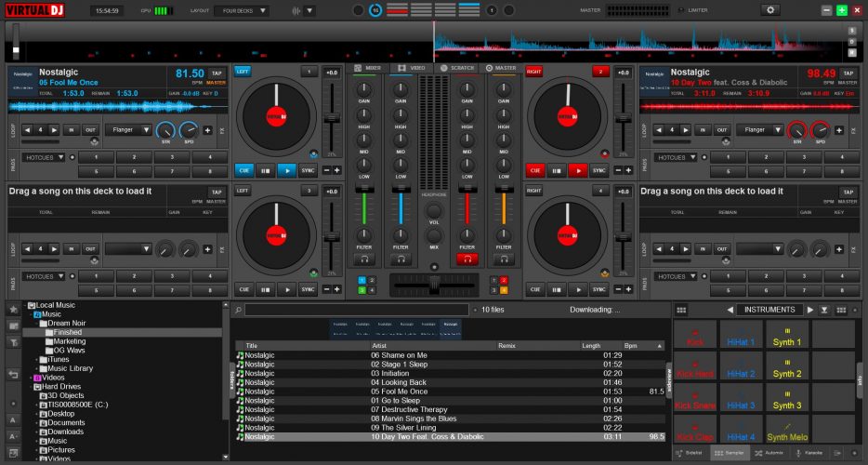The height and width of the screenshot is (465, 868).
Task: Play deck 2 with the red play button
Action: 578,171
